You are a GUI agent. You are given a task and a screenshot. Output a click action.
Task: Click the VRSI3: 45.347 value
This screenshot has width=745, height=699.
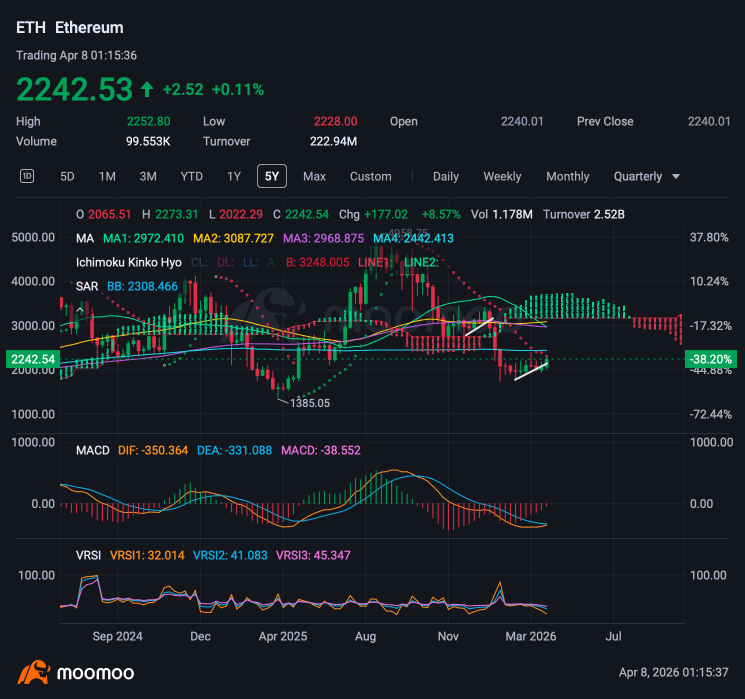pyautogui.click(x=313, y=555)
